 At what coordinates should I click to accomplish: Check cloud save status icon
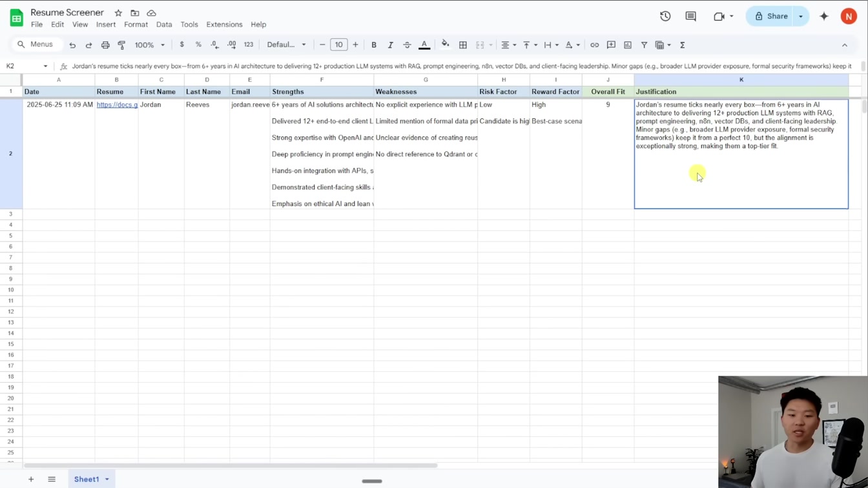(152, 13)
